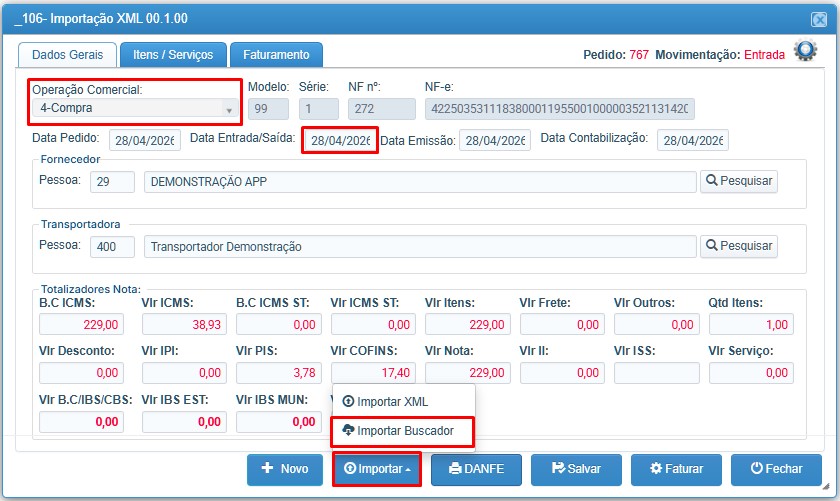Click the Vlr IBS MUN value field
840x501 pixels.
(x=279, y=422)
